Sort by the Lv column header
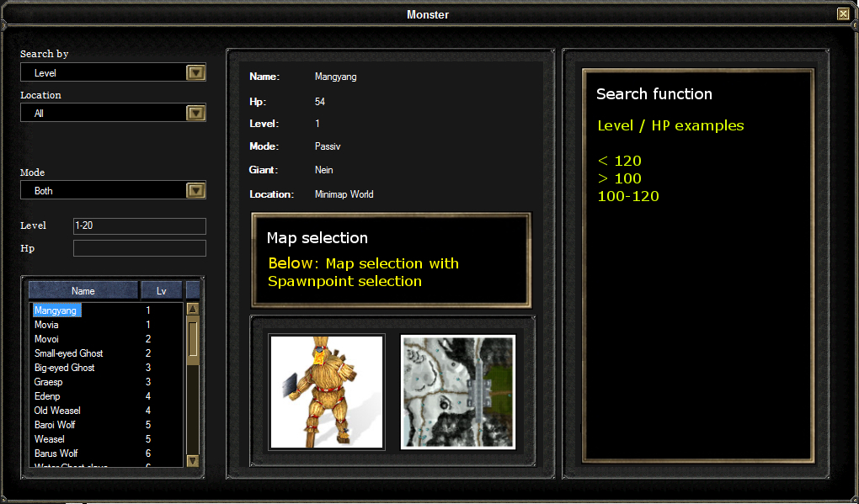This screenshot has height=504, width=859. [x=160, y=289]
